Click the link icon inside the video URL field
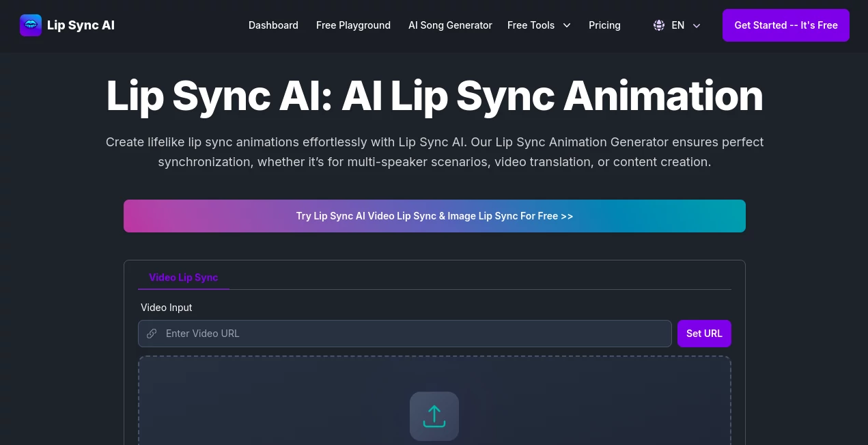The height and width of the screenshot is (445, 868). 152,334
